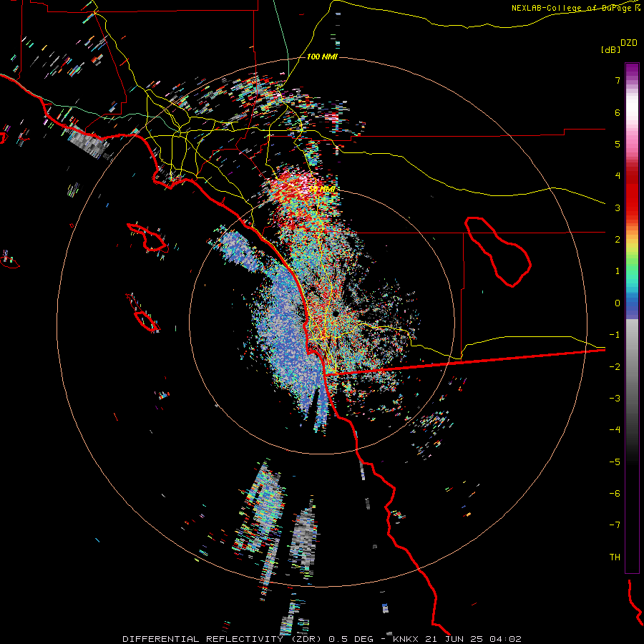Image resolution: width=644 pixels, height=644 pixels.
Task: Click the 6 dB scale value
Action: tap(618, 112)
